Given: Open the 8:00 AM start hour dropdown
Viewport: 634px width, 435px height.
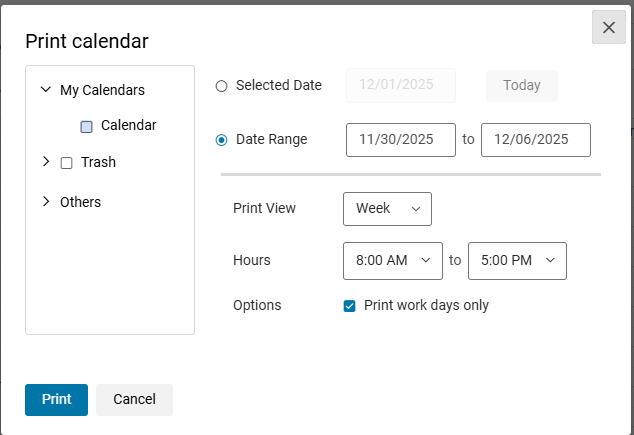Looking at the screenshot, I should click(x=392, y=260).
